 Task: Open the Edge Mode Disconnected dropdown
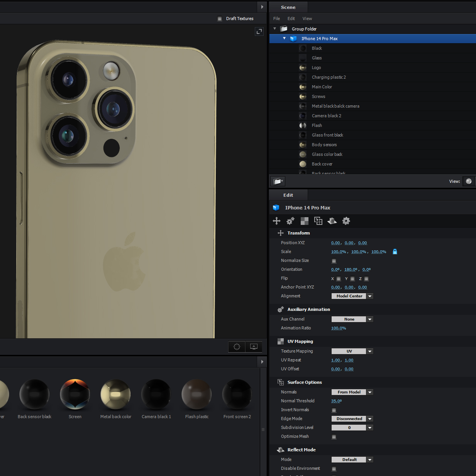pos(352,419)
